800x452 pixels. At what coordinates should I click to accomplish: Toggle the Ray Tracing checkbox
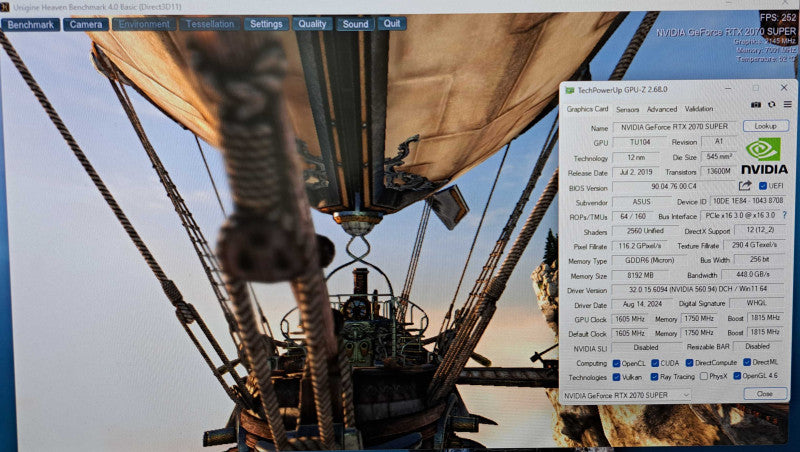tap(654, 377)
